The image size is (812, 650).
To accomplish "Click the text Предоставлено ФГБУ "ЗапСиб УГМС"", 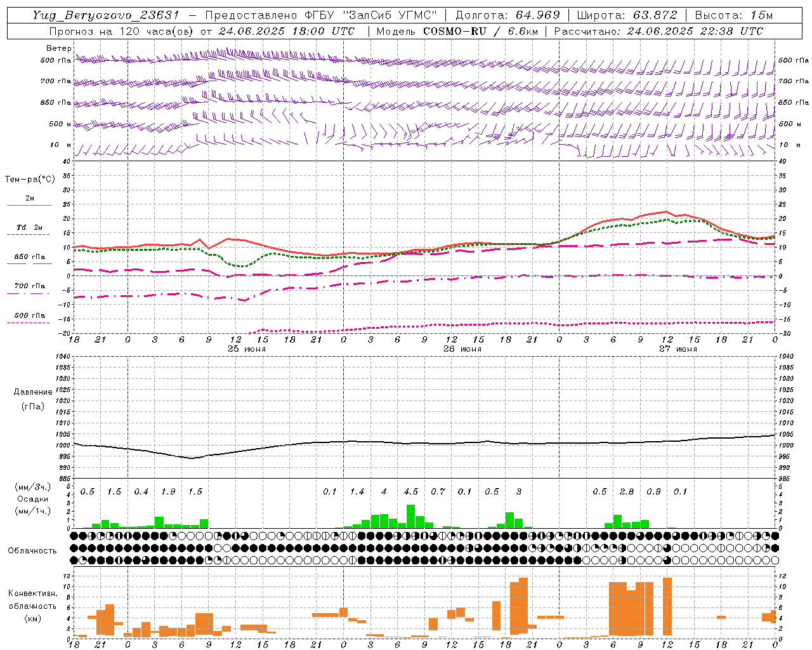I will [322, 15].
